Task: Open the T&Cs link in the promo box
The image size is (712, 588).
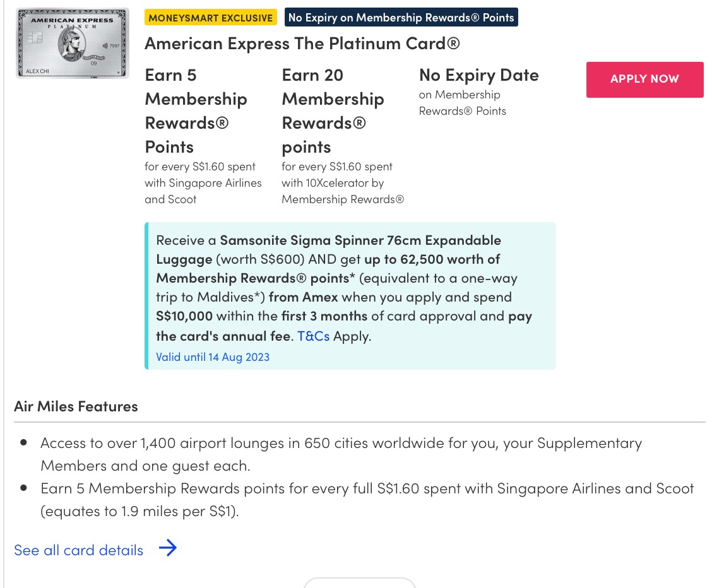Action: [313, 336]
